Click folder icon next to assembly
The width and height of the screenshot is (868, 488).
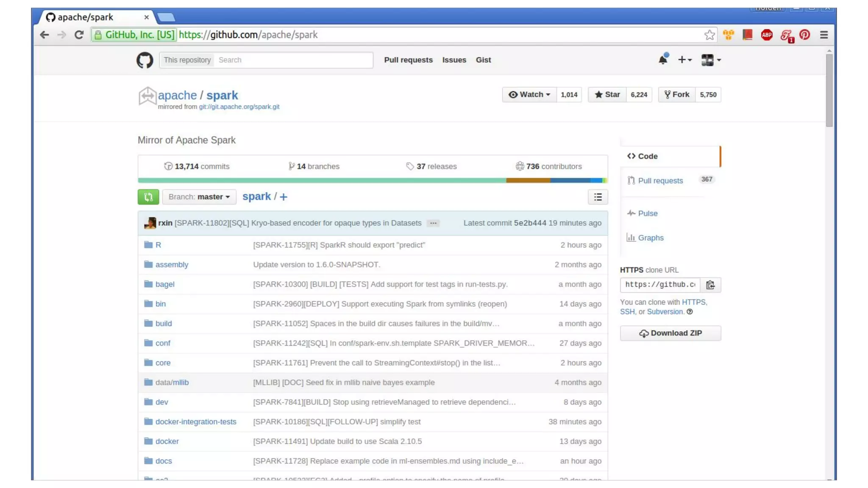pyautogui.click(x=148, y=264)
